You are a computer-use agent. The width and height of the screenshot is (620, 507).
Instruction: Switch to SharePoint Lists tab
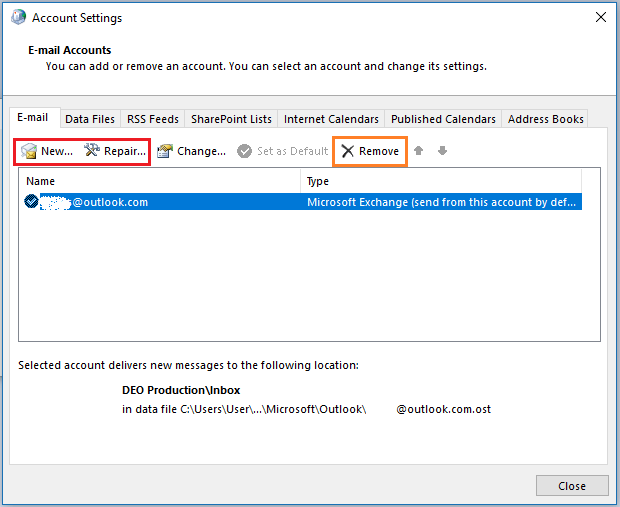click(231, 119)
